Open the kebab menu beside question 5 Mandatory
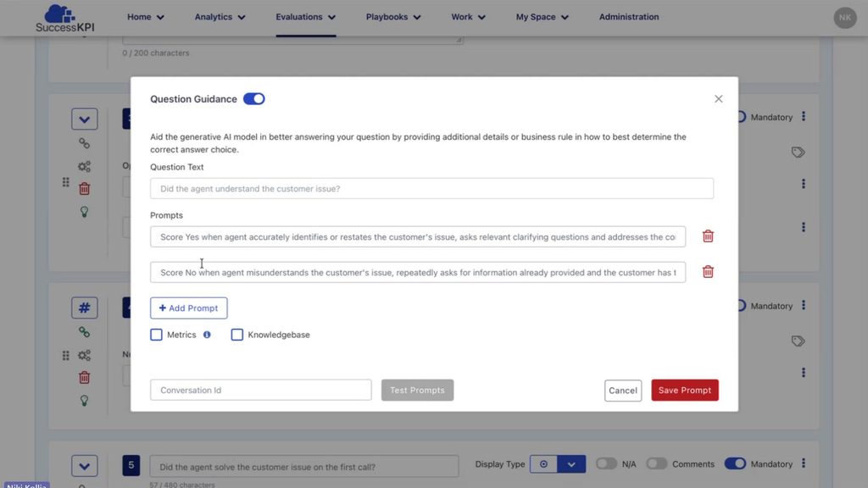The height and width of the screenshot is (488, 868). point(804,463)
